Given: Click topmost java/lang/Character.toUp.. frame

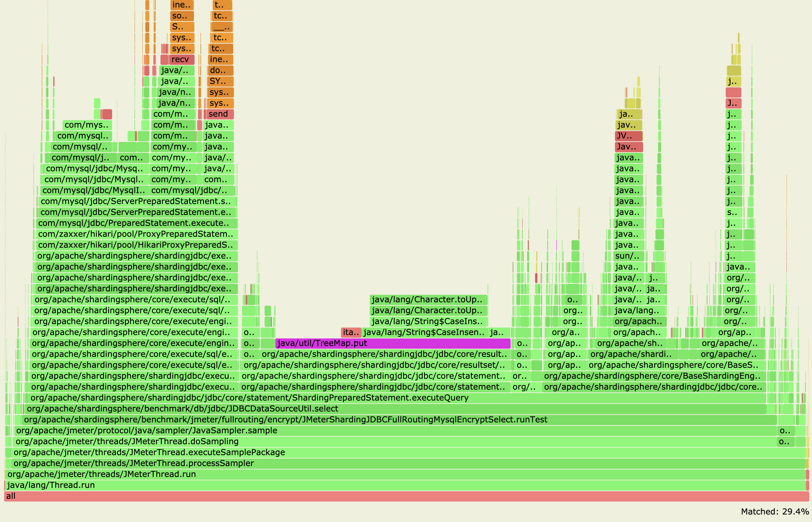Looking at the screenshot, I should click(x=428, y=300).
